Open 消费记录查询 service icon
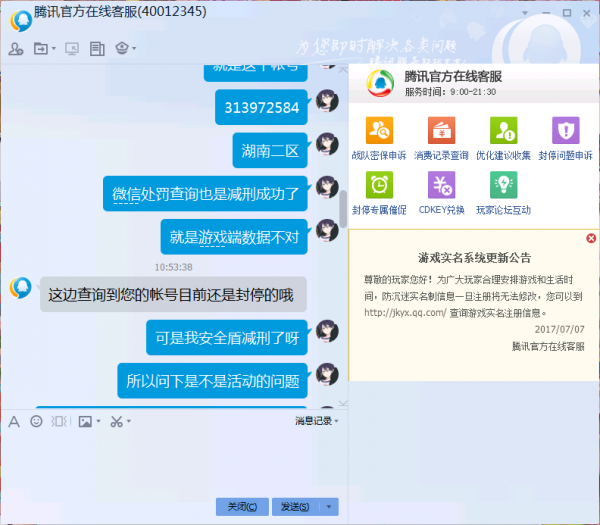The width and height of the screenshot is (600, 525). [441, 131]
